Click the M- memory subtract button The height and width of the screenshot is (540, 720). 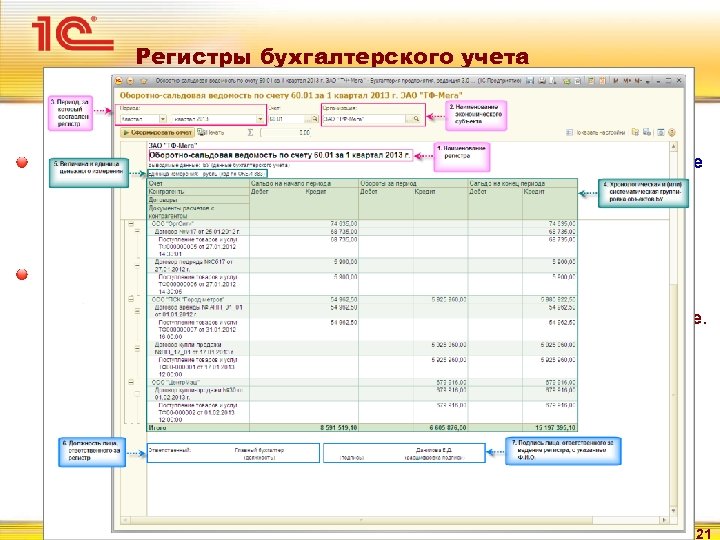638,81
